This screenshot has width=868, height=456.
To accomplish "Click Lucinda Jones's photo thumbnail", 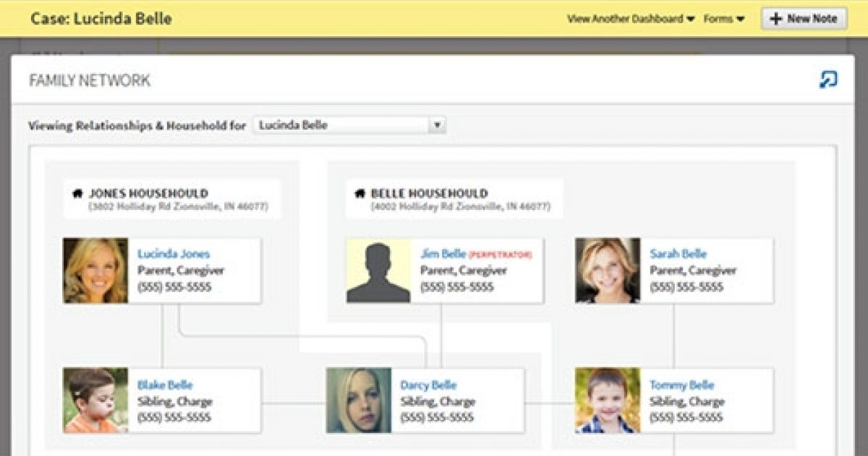I will tap(95, 271).
